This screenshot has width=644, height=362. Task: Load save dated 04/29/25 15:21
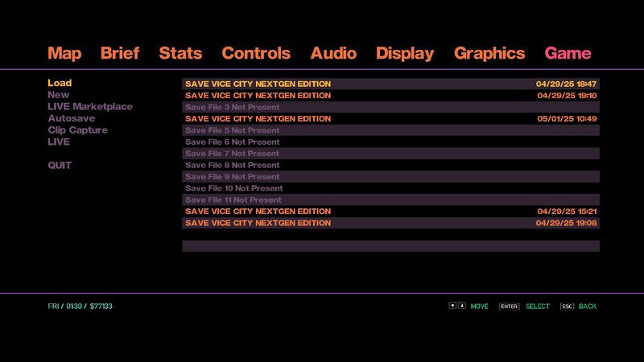[x=390, y=212]
